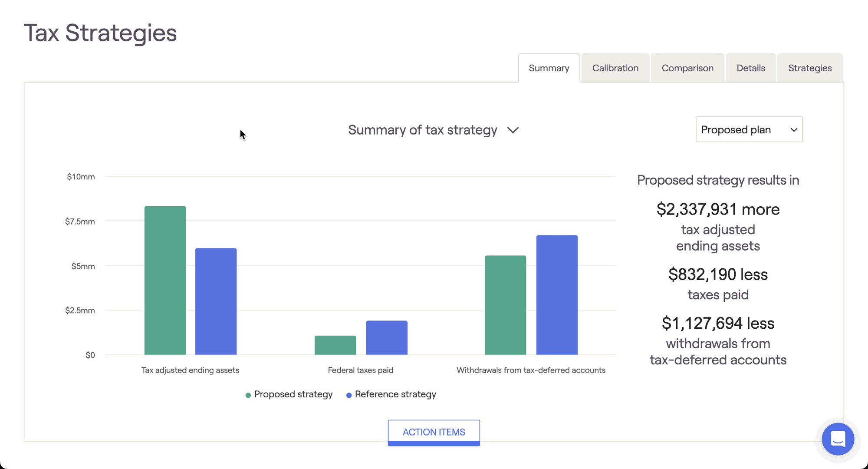Image resolution: width=868 pixels, height=469 pixels.
Task: Click the green Proposed strategy legend dot
Action: click(x=248, y=395)
